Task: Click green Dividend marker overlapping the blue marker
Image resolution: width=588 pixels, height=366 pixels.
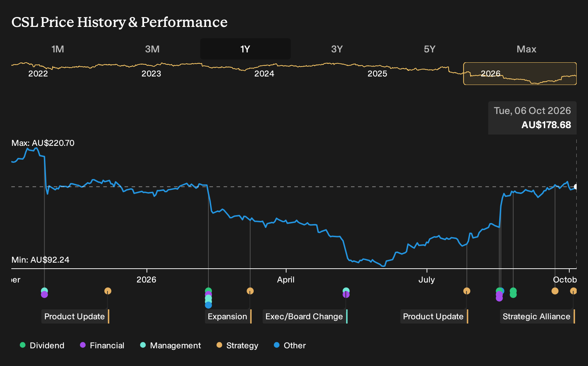Action: pos(498,291)
